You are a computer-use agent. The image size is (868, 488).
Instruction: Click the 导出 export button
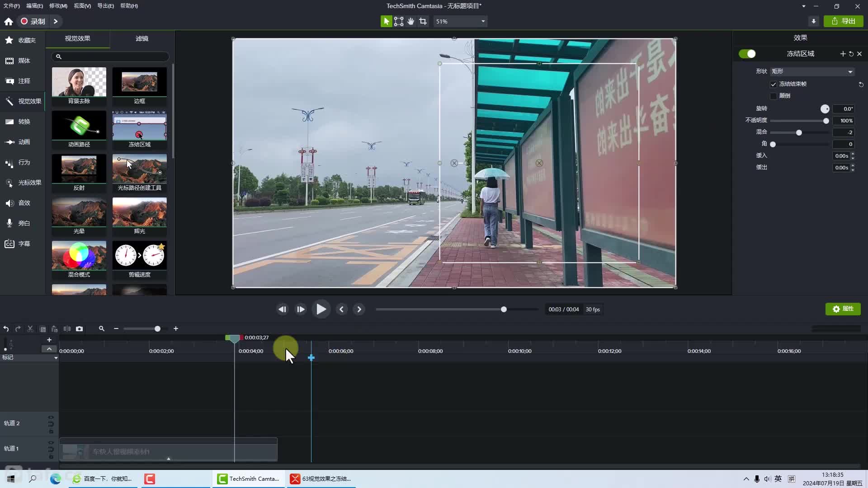(x=844, y=21)
